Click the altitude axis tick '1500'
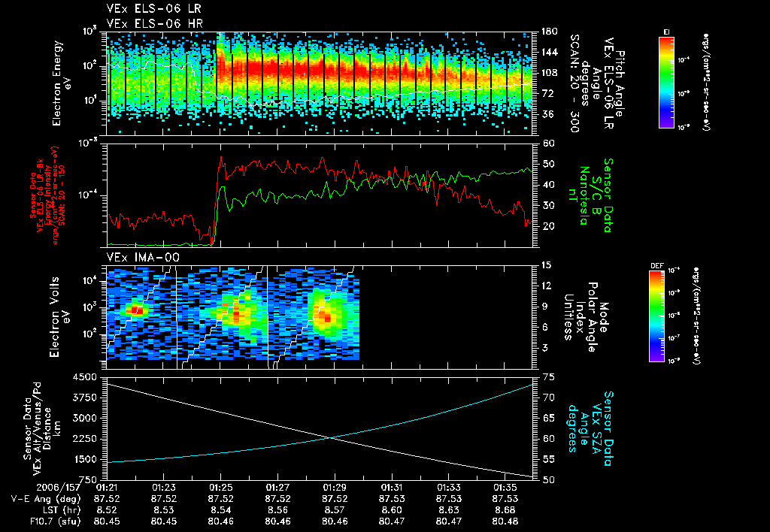 85,459
